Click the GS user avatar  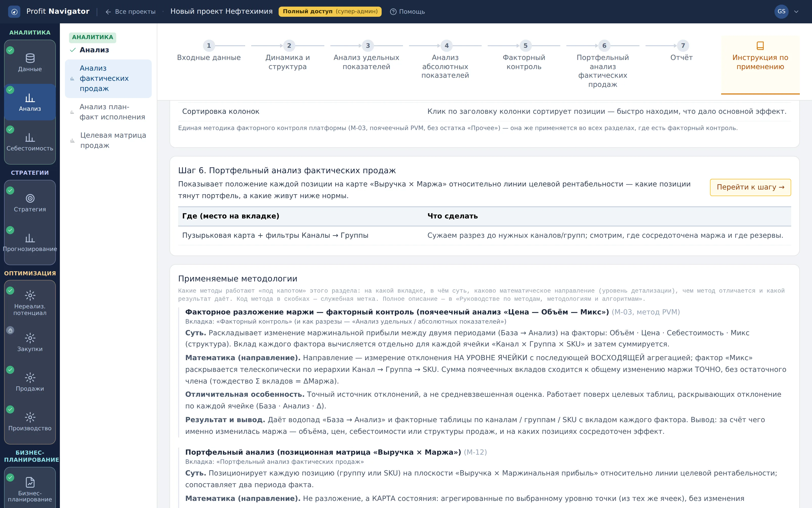click(781, 11)
